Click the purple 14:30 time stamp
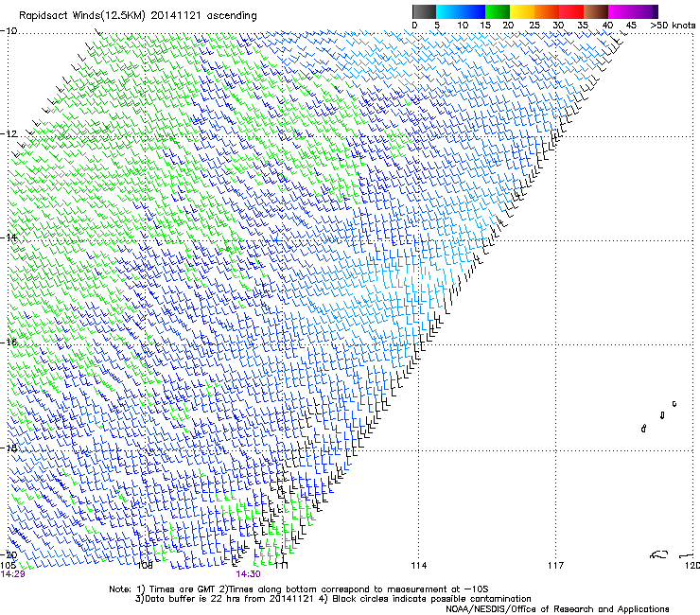The image size is (700, 615). click(x=248, y=574)
